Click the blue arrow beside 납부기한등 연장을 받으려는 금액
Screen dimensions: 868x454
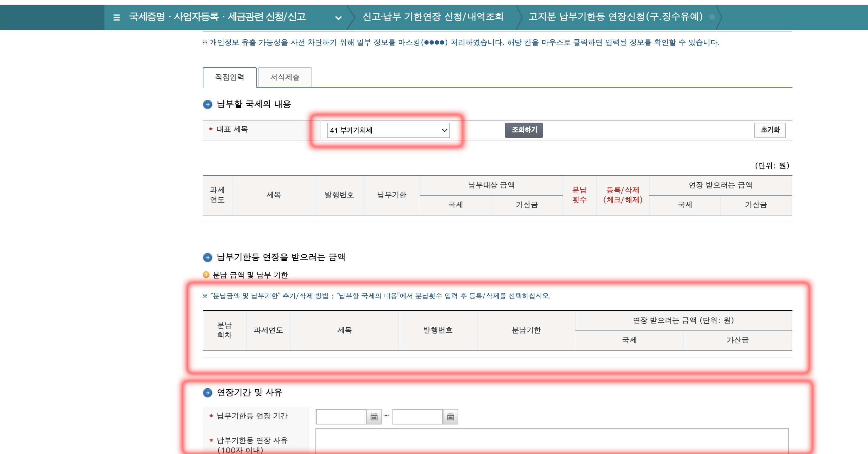208,257
